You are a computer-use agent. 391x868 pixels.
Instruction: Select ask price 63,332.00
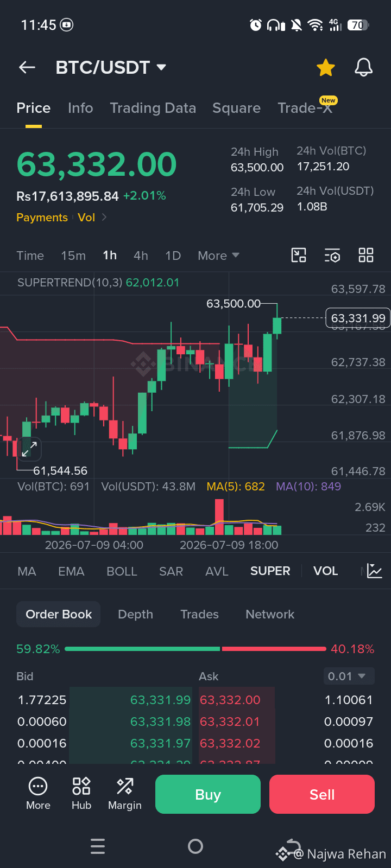(230, 700)
